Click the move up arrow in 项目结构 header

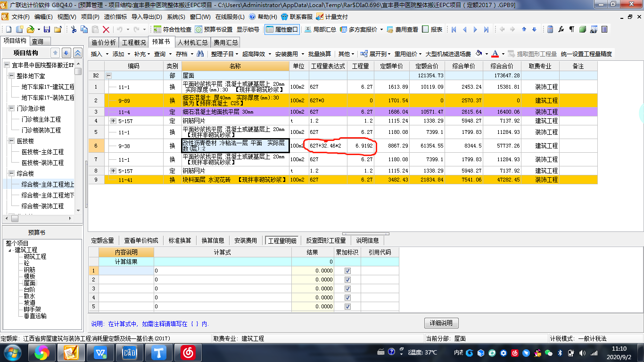[x=55, y=53]
